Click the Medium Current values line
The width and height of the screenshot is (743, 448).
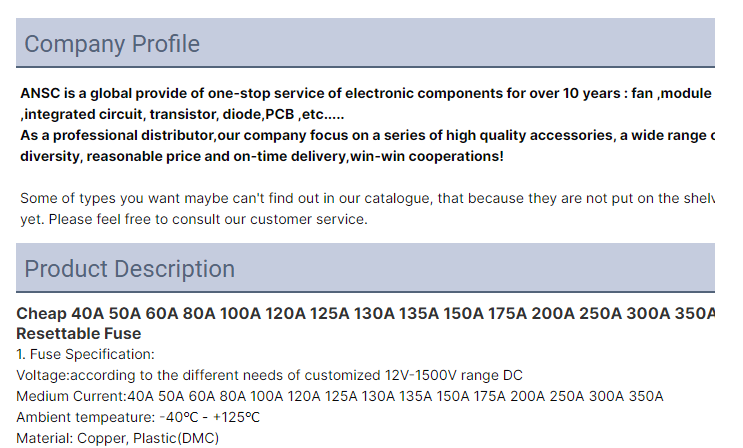pos(340,396)
